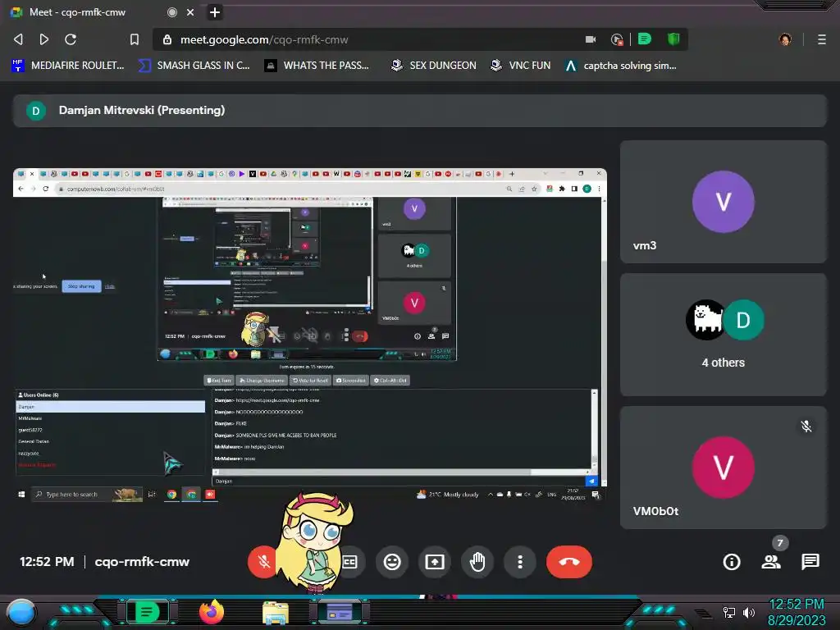Select the VM0b0t participant tile
Viewport: 840px width, 630px height.
(x=724, y=468)
